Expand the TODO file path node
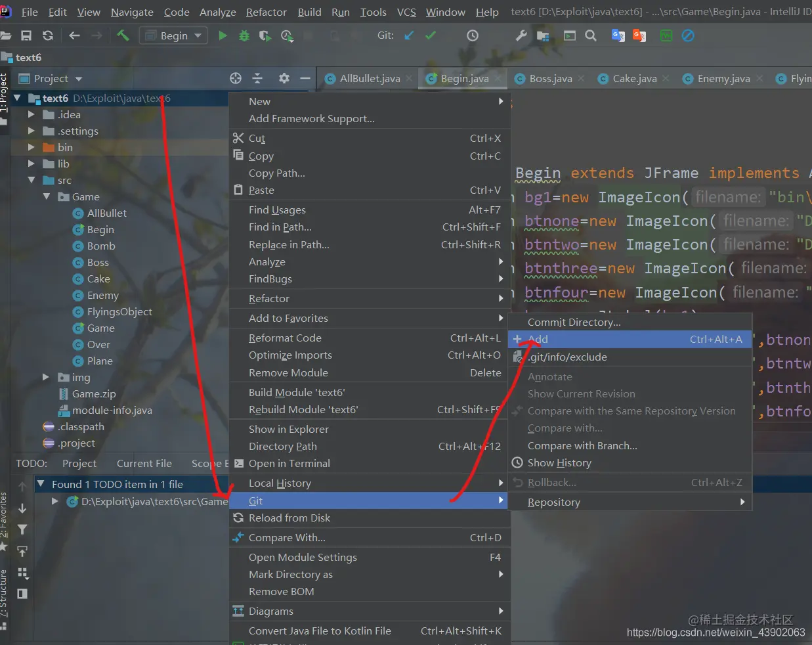This screenshot has height=645, width=812. [x=55, y=501]
